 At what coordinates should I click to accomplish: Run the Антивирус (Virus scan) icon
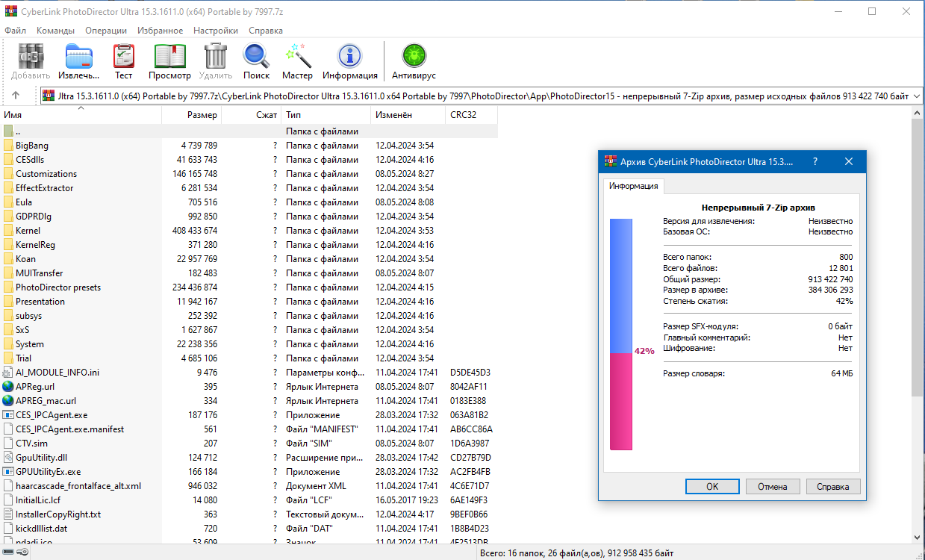pos(414,56)
